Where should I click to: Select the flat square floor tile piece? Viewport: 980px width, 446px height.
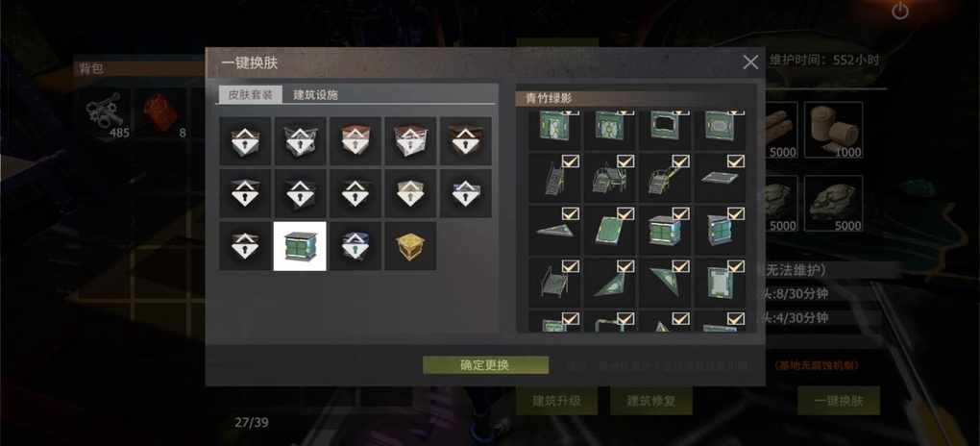click(x=720, y=178)
